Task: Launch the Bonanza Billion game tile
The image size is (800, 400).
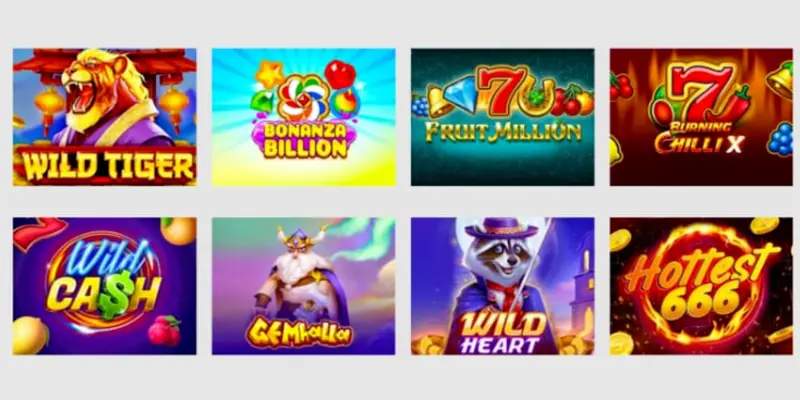Action: (x=304, y=117)
